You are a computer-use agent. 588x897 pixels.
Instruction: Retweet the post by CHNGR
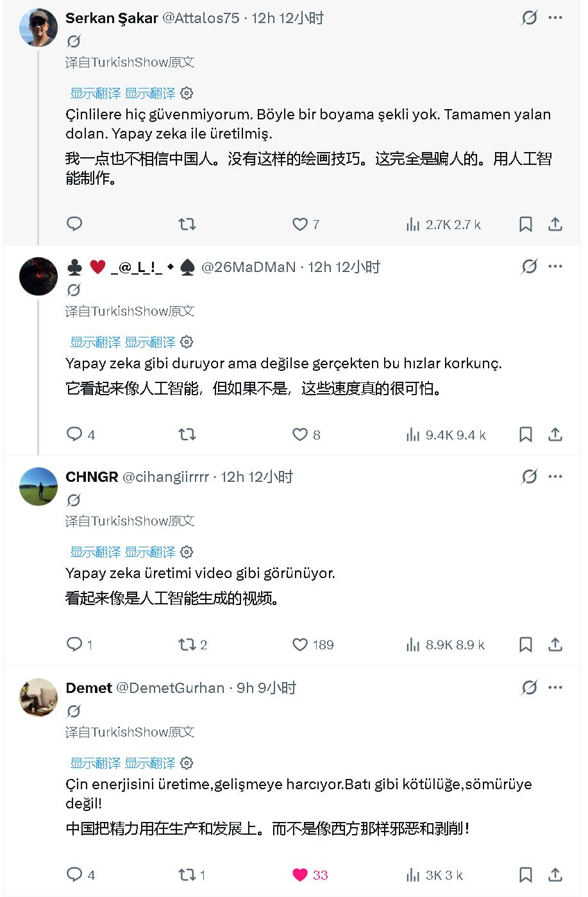[187, 644]
